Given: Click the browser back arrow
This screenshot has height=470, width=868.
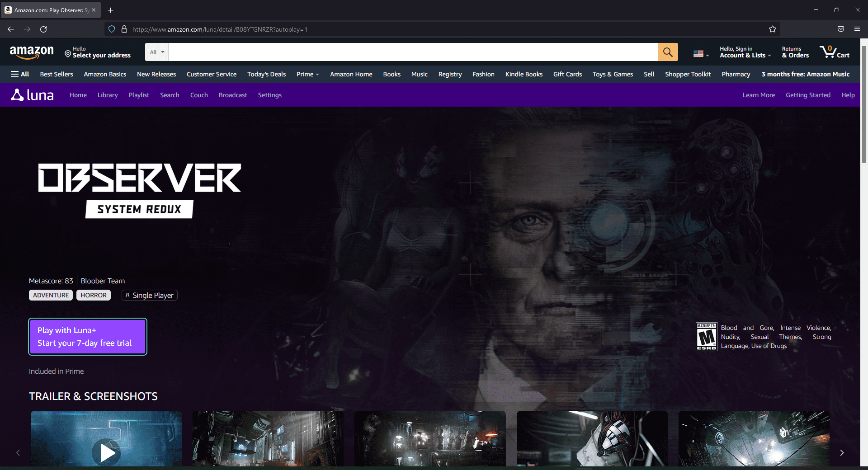Looking at the screenshot, I should tap(11, 29).
